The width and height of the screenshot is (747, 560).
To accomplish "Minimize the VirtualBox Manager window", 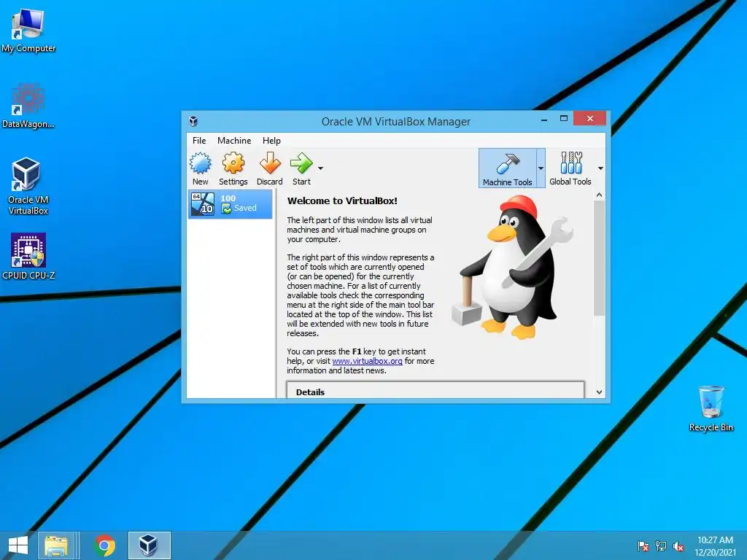I will click(544, 119).
